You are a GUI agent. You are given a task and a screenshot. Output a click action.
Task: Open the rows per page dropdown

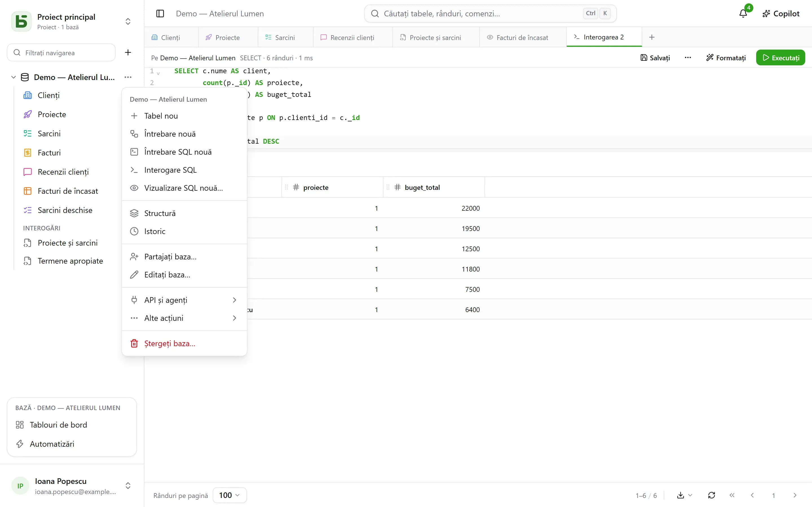[x=230, y=495]
